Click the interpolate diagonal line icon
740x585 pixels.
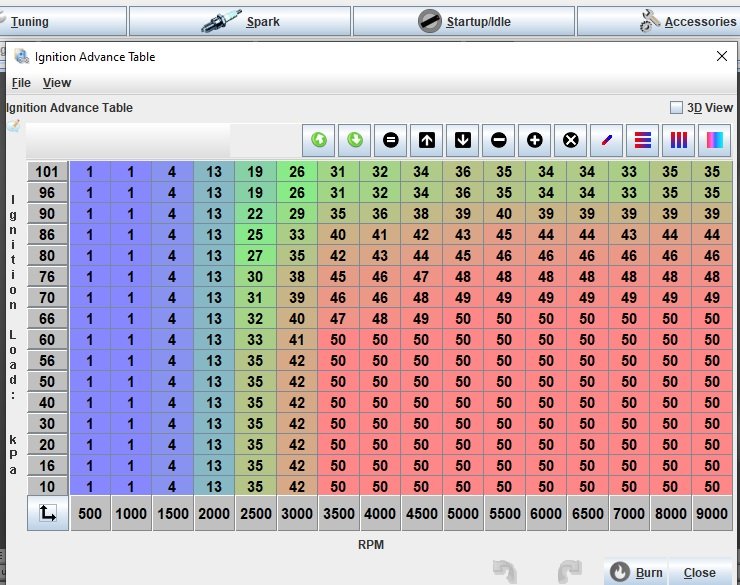[607, 140]
